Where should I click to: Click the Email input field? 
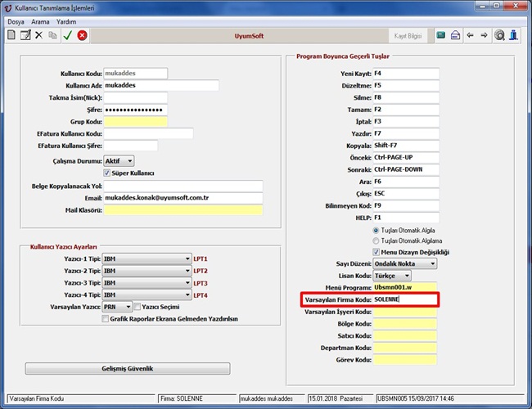pos(183,198)
